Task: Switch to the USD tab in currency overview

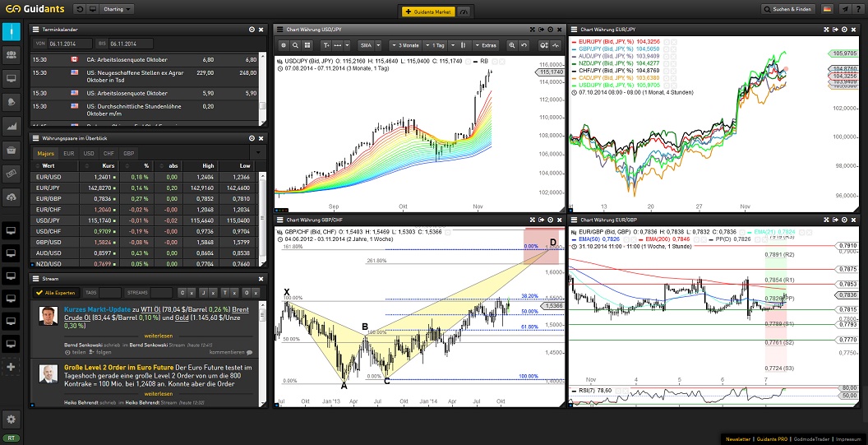Action: (x=88, y=153)
